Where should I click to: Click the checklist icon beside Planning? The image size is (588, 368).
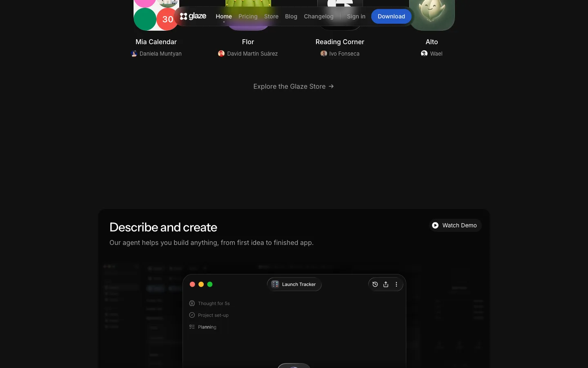(x=192, y=327)
